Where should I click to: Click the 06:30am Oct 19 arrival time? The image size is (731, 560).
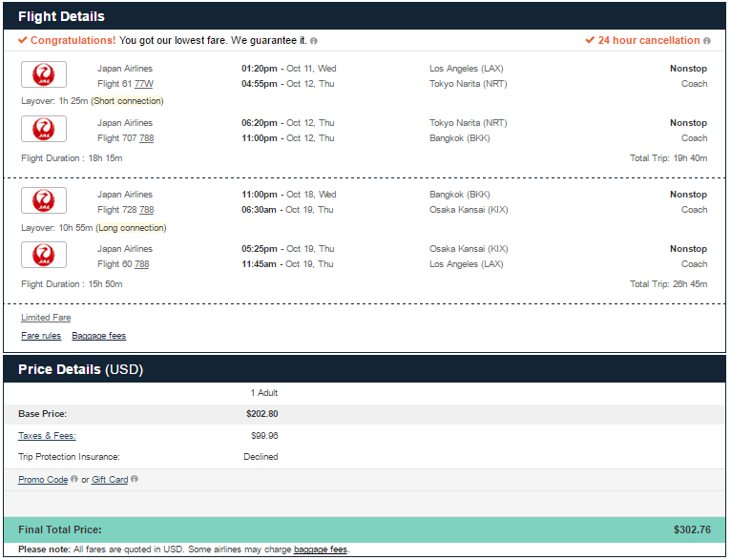point(287,210)
